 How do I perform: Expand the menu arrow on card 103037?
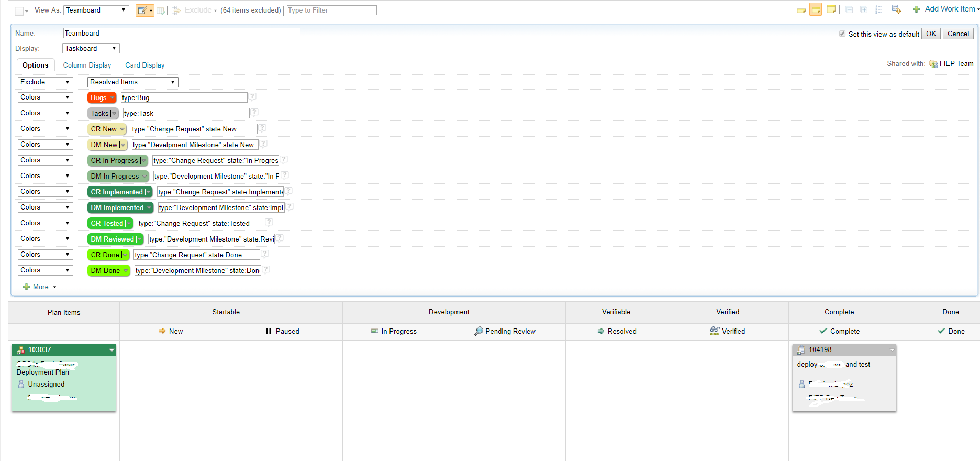click(112, 350)
